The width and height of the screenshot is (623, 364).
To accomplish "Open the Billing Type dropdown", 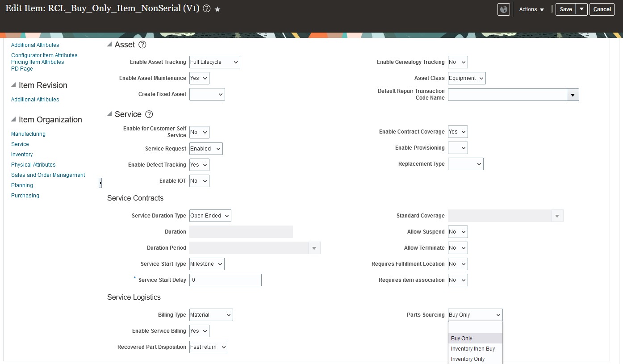I will [211, 315].
